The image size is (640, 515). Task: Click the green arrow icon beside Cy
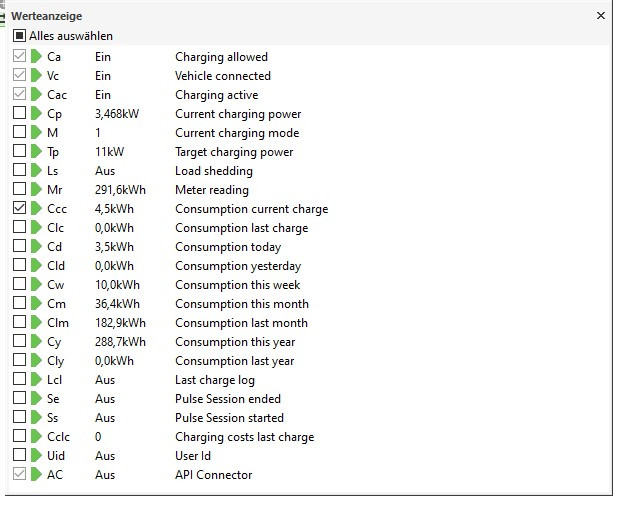(36, 342)
